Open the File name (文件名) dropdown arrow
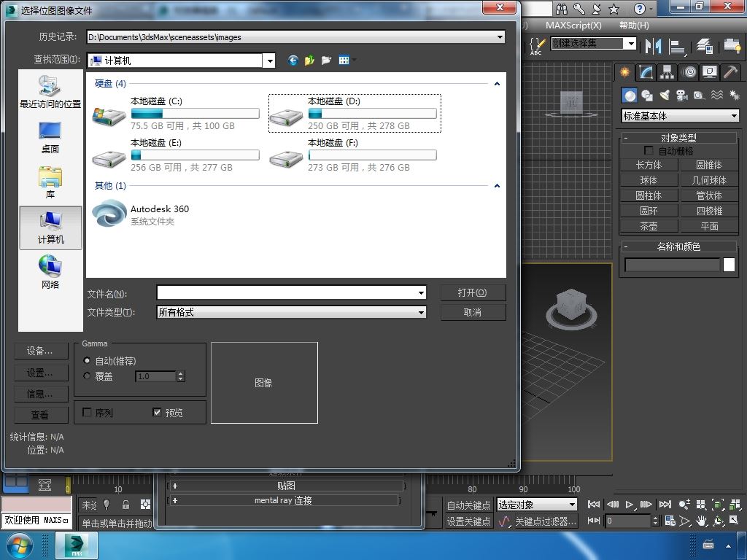The height and width of the screenshot is (560, 747). click(421, 293)
